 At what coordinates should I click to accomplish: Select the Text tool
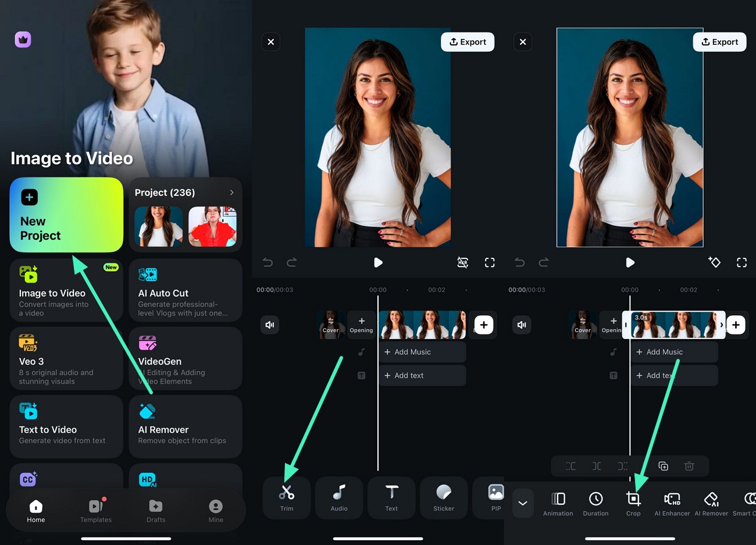(391, 497)
